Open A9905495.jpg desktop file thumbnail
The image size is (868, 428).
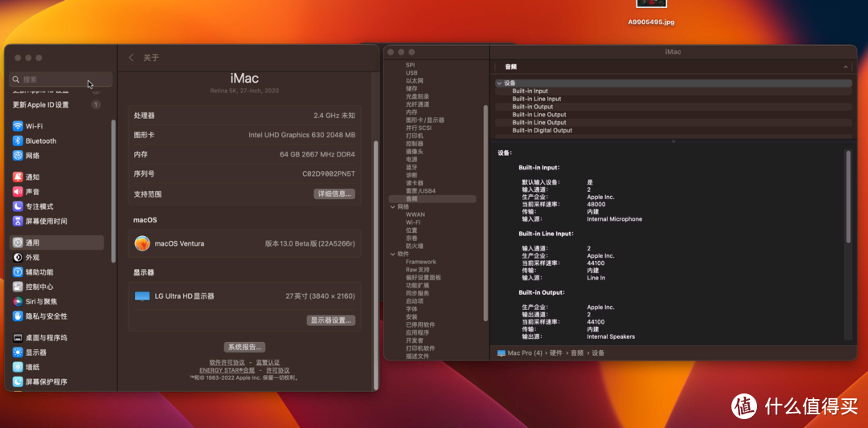click(x=651, y=3)
